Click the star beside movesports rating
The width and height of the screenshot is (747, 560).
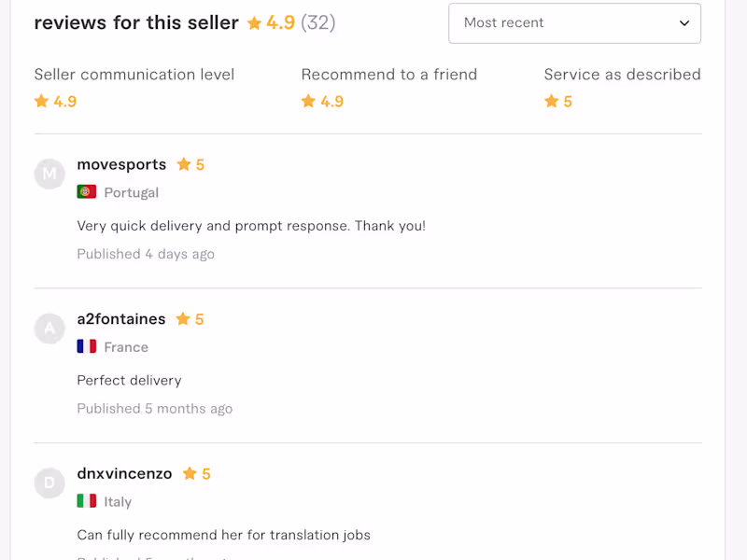click(x=184, y=164)
